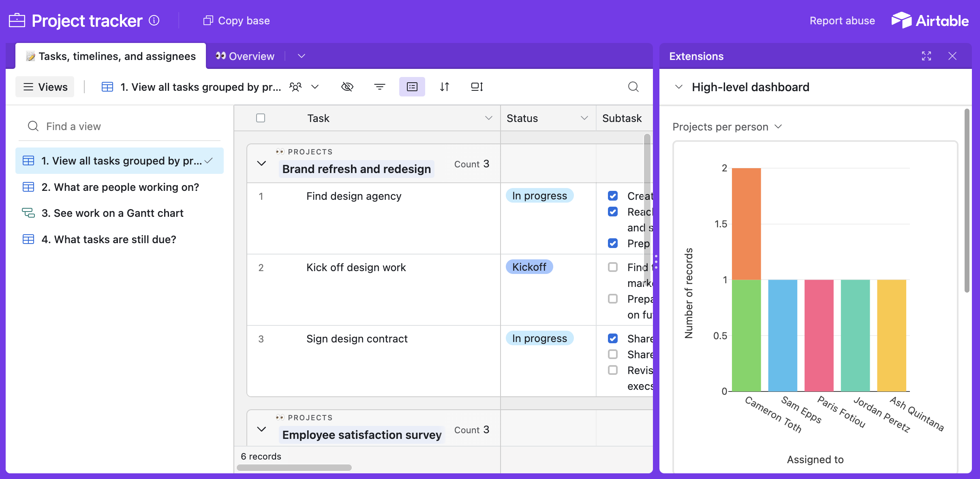This screenshot has width=980, height=479.
Task: Open the filter options
Action: [x=379, y=87]
